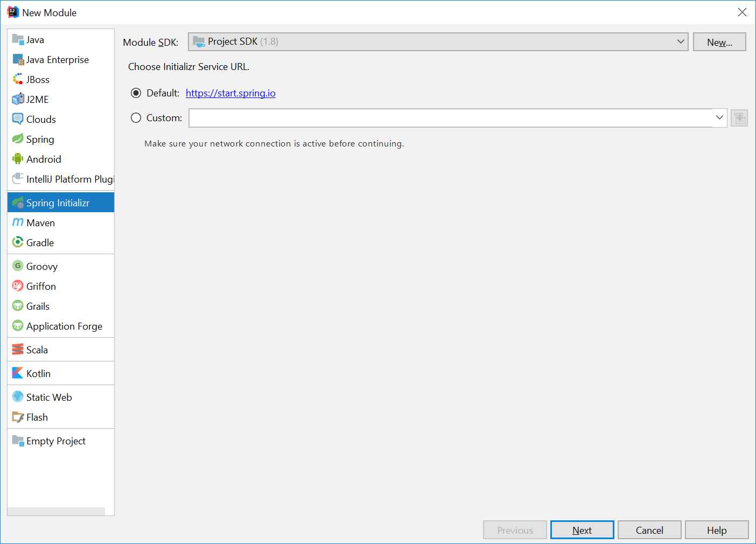Pick the Android robot icon

[18, 159]
